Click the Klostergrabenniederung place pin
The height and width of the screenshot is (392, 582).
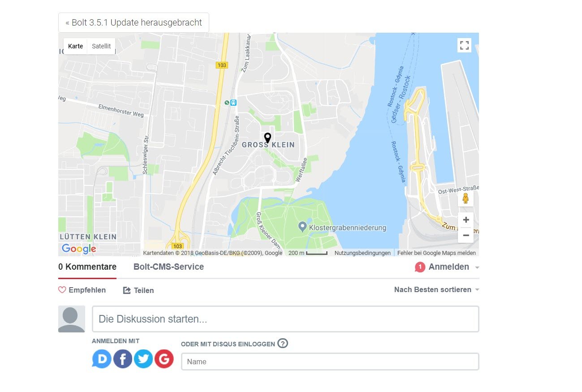point(302,227)
